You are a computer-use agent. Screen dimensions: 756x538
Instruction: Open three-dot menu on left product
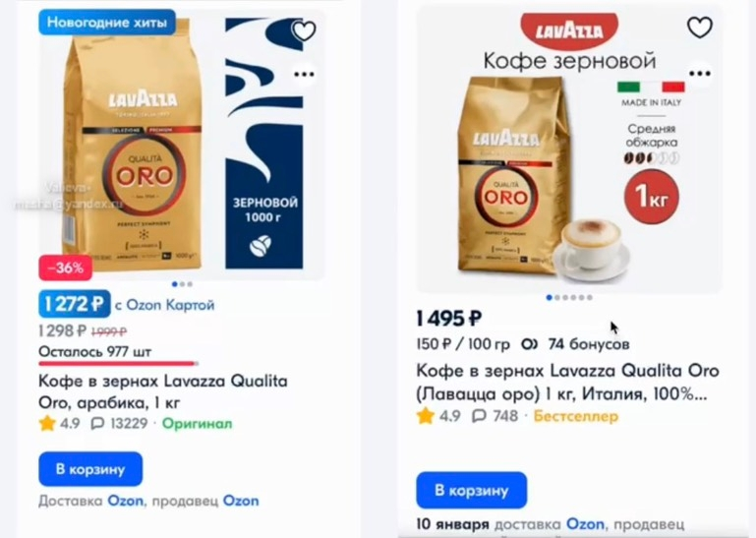pos(304,75)
